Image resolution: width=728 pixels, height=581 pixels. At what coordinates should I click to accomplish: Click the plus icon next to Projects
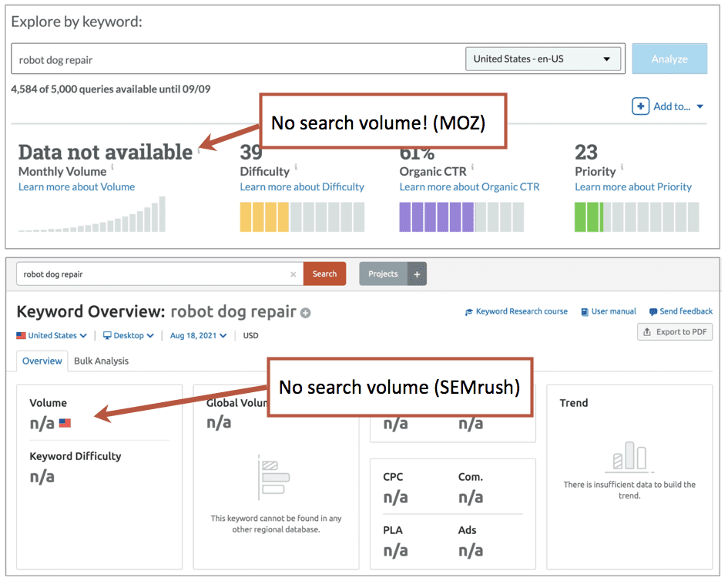pos(417,274)
